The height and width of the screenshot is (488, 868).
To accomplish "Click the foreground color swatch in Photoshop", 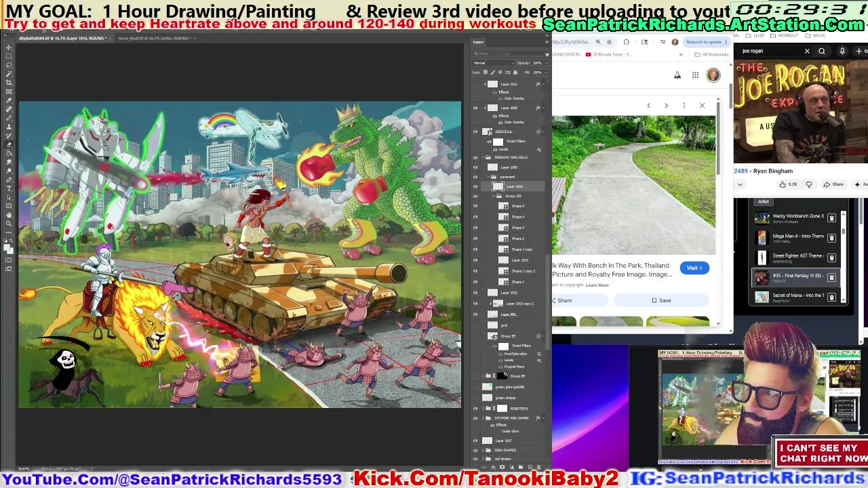I will pyautogui.click(x=7, y=247).
